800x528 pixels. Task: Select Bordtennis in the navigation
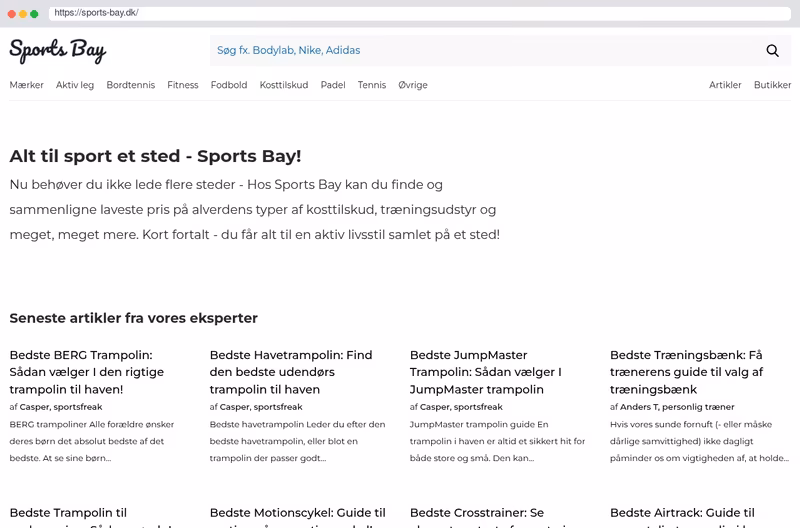[x=131, y=85]
